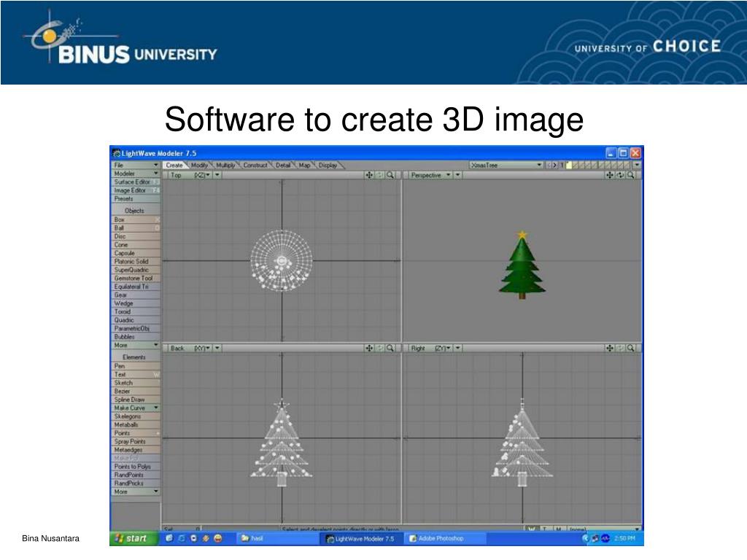Switch to the Multiply tab
The image size is (747, 560).
(225, 166)
